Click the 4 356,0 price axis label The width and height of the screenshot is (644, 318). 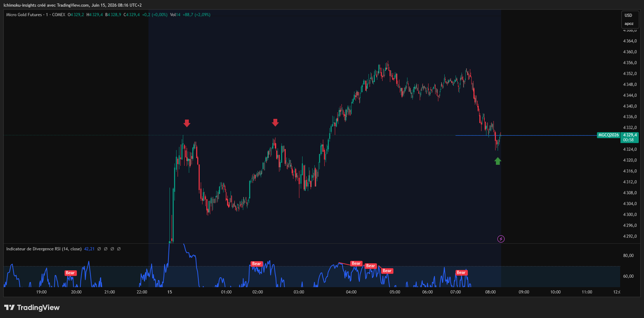coord(630,63)
